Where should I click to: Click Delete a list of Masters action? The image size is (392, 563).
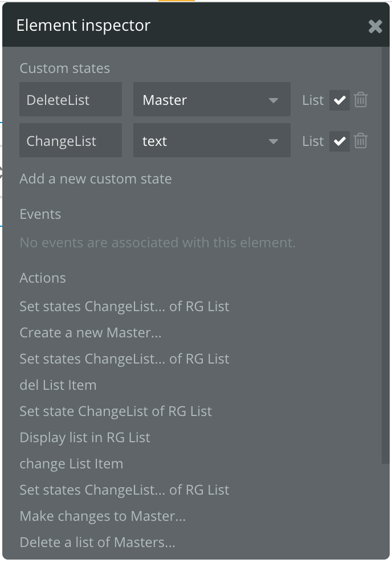97,542
